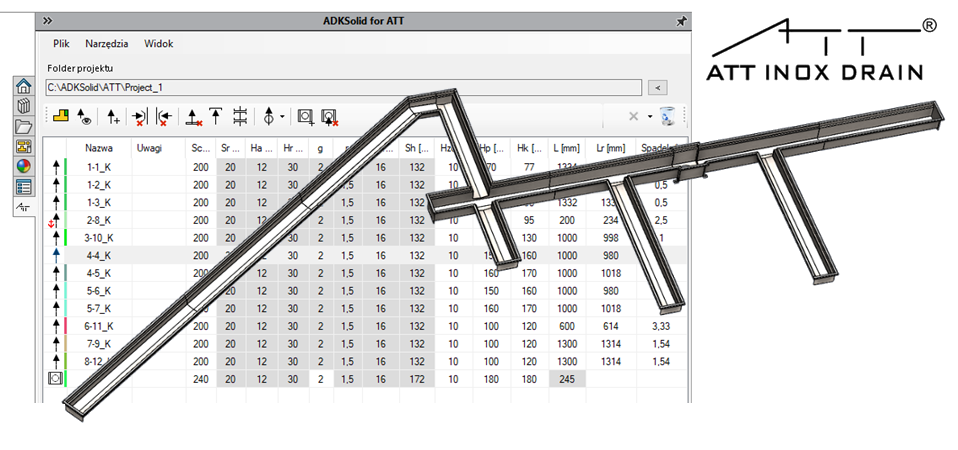Pin the ADKSolid panel with pushpin
Image resolution: width=958 pixels, height=450 pixels.
point(681,20)
